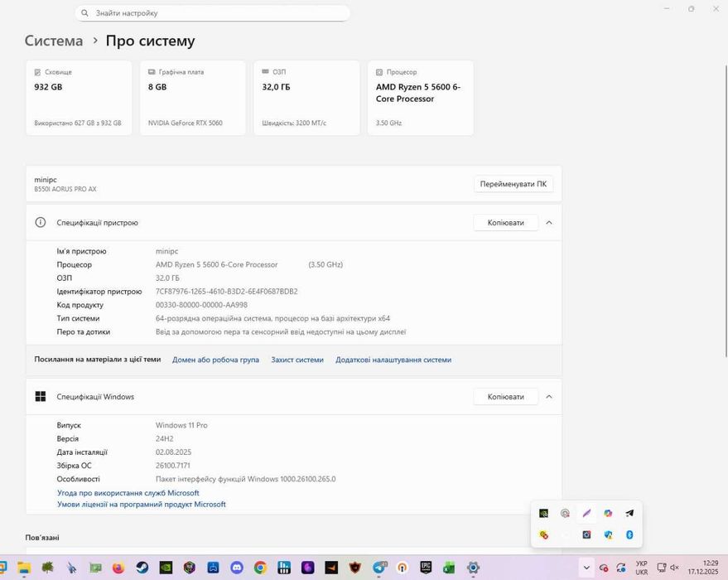The image size is (728, 580).
Task: Collapse the Специфікації Windows section
Action: [549, 397]
